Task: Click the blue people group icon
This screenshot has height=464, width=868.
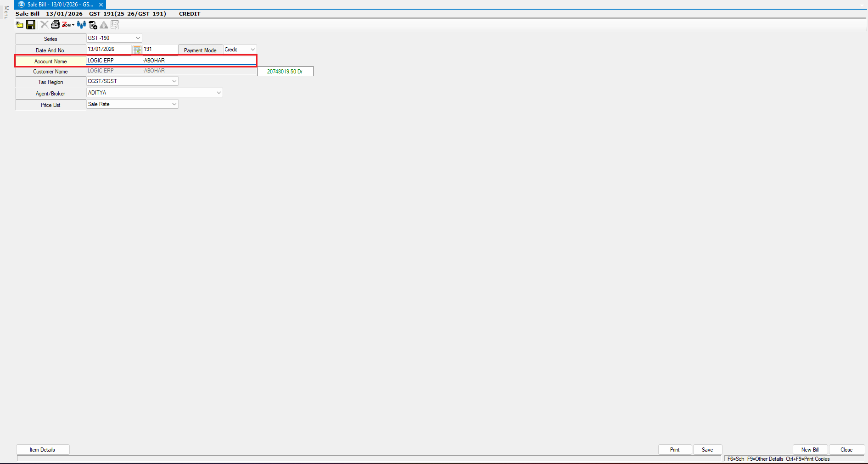Action: click(x=82, y=25)
